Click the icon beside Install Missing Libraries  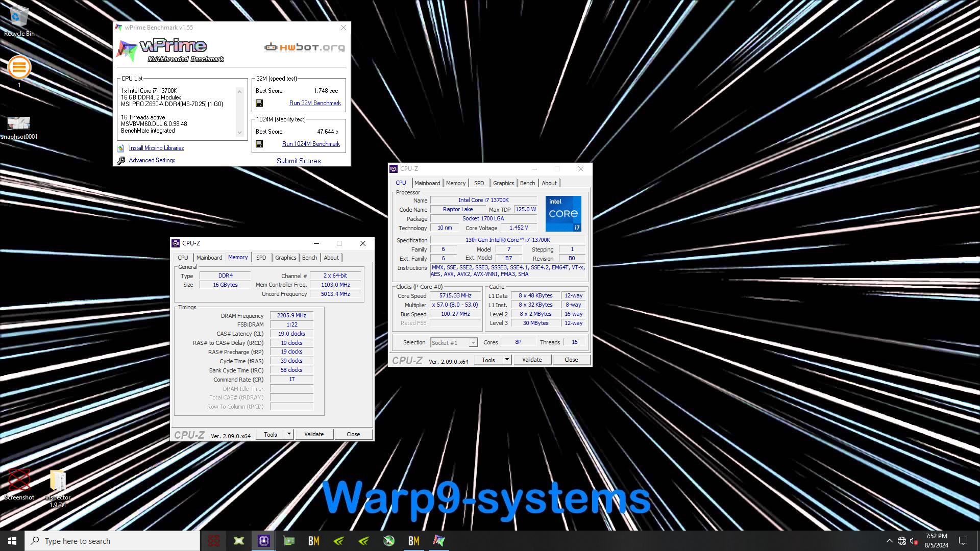tap(121, 148)
